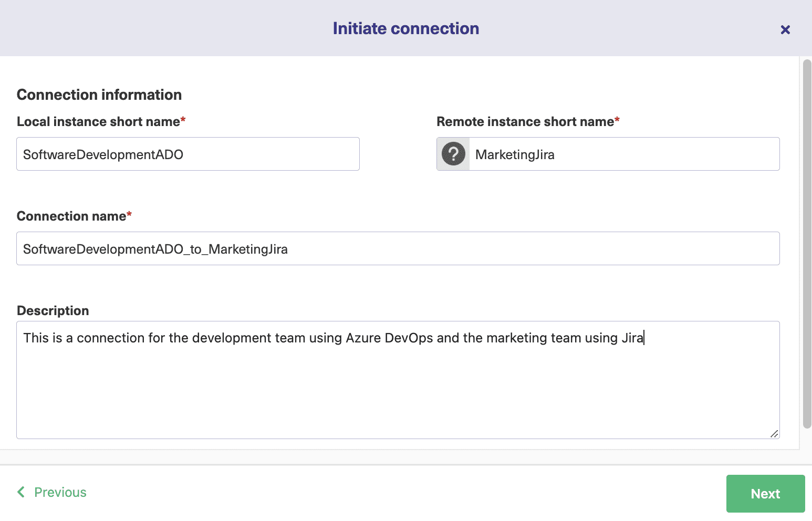812x521 pixels.
Task: Click the Connection name text field
Action: pyautogui.click(x=398, y=248)
